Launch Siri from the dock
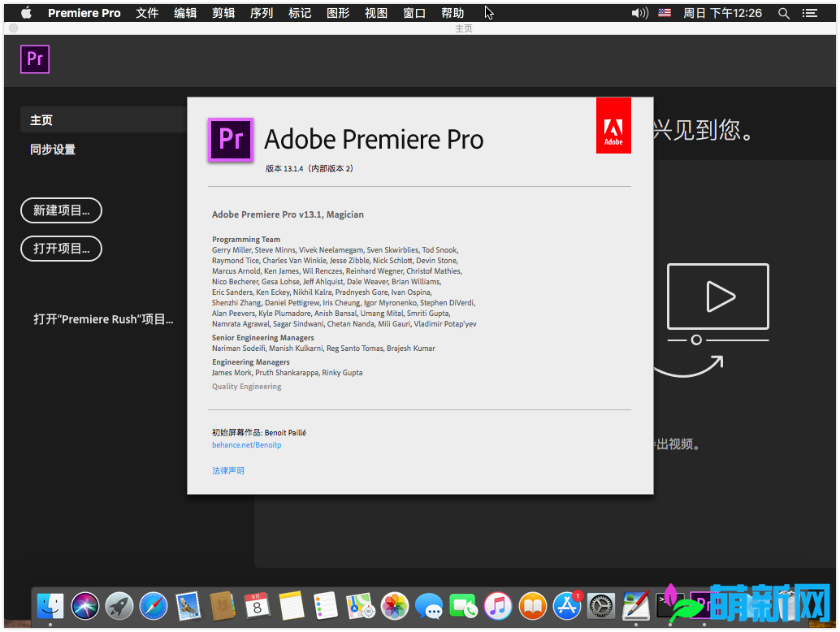The width and height of the screenshot is (840, 632). click(85, 606)
